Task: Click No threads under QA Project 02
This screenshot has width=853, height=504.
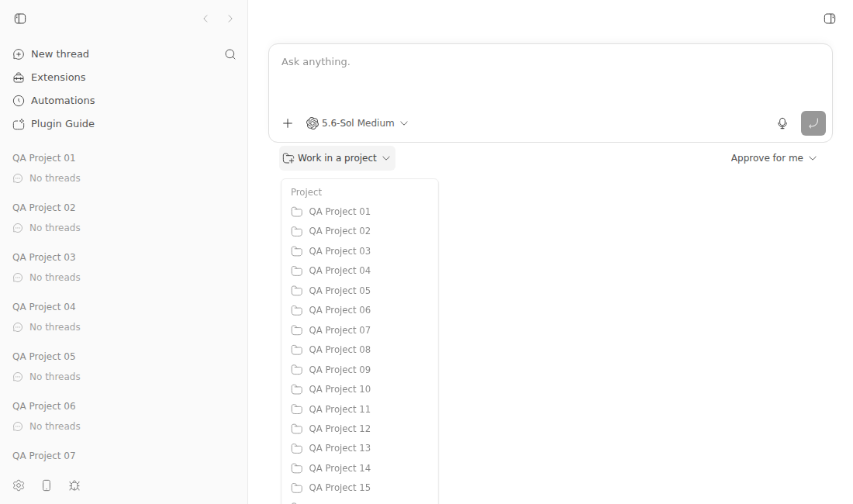Action: [x=55, y=228]
